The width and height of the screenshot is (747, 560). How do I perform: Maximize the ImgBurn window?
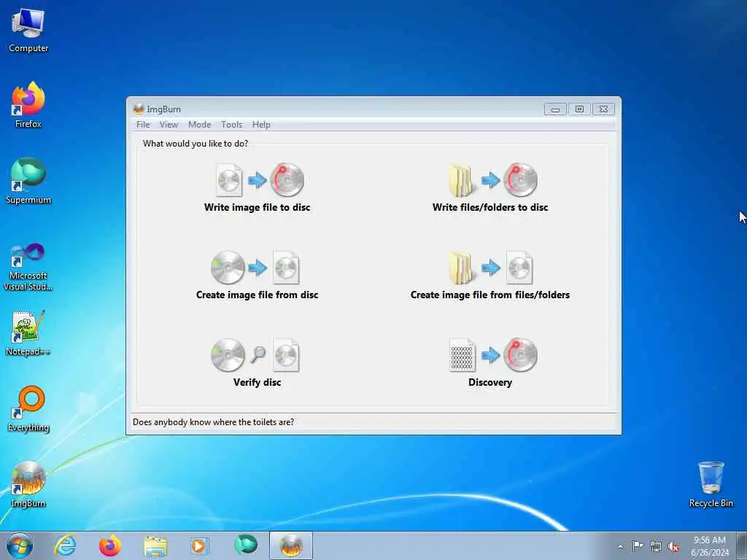579,109
